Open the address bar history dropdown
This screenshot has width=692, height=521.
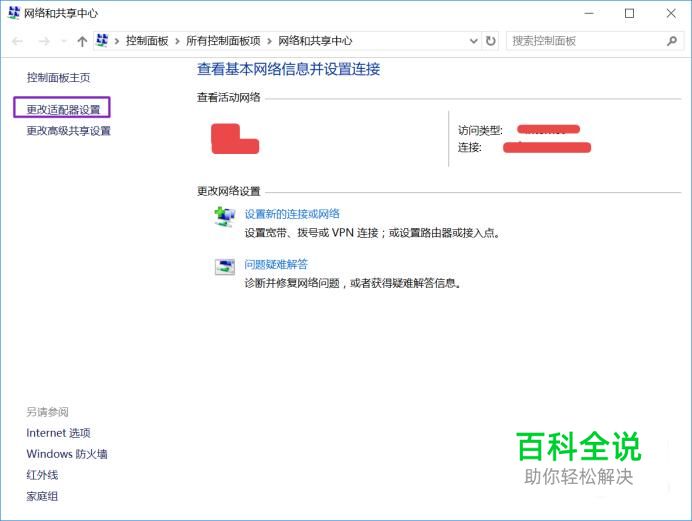click(x=474, y=41)
